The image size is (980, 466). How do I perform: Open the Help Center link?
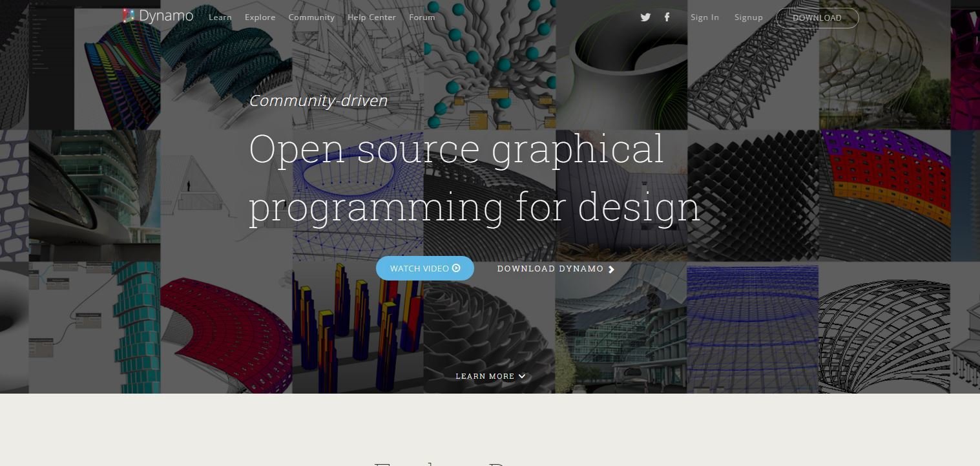[371, 17]
